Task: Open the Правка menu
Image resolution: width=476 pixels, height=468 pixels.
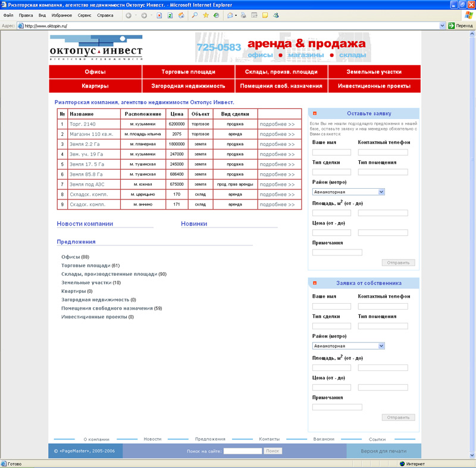Action: click(x=26, y=15)
